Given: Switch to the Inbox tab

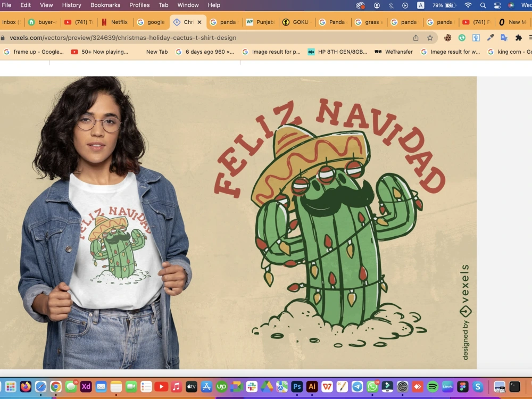Looking at the screenshot, I should [11, 22].
